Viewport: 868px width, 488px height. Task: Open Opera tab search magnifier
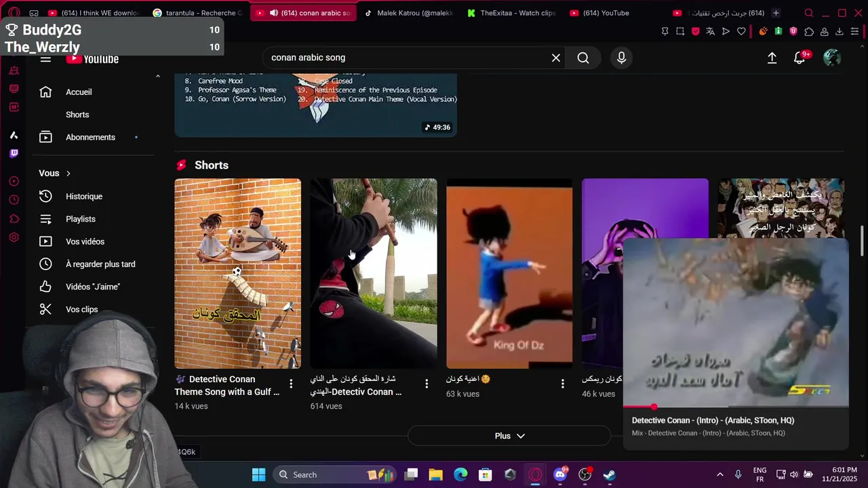click(808, 13)
